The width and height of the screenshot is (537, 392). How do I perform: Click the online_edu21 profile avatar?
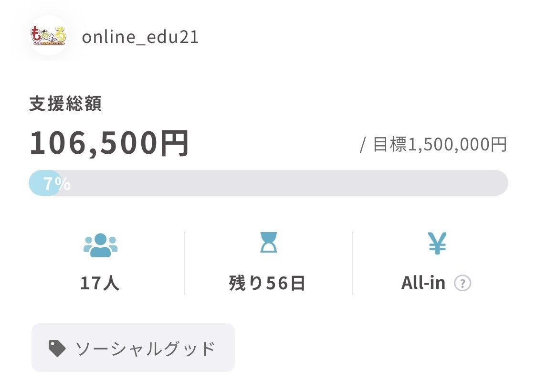tap(48, 36)
